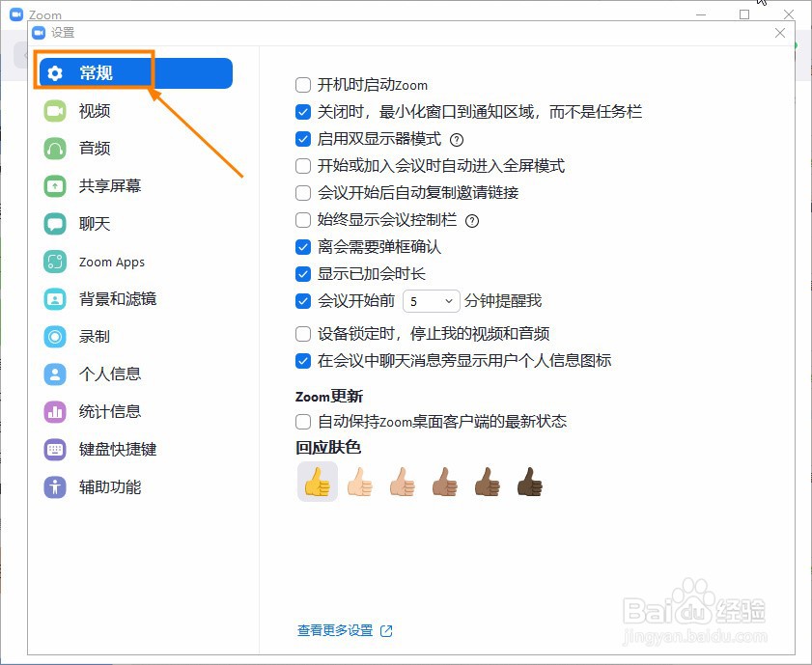Click the circular record icon for 录制

coord(55,337)
